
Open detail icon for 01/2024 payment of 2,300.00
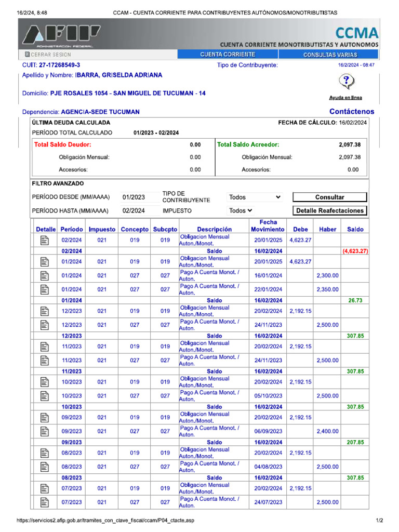45,275
